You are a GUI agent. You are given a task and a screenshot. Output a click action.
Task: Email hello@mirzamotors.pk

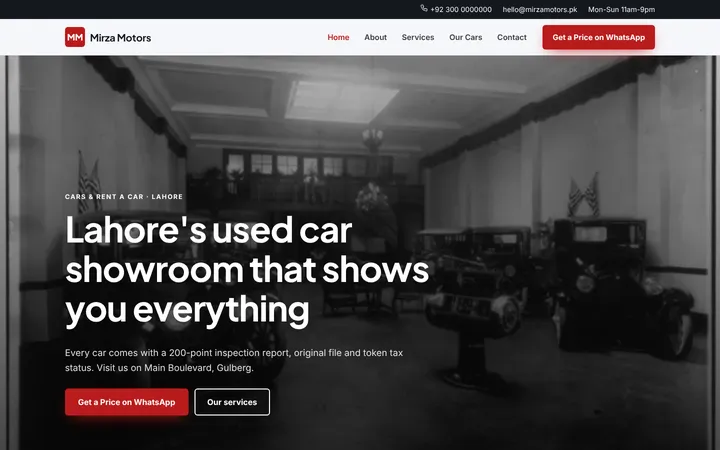(x=540, y=9)
